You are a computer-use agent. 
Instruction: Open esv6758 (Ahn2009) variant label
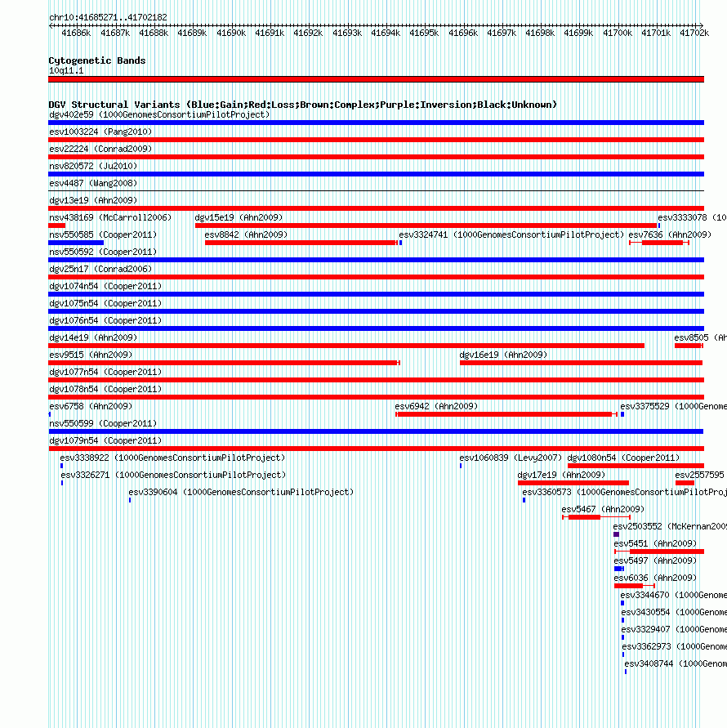point(91,407)
